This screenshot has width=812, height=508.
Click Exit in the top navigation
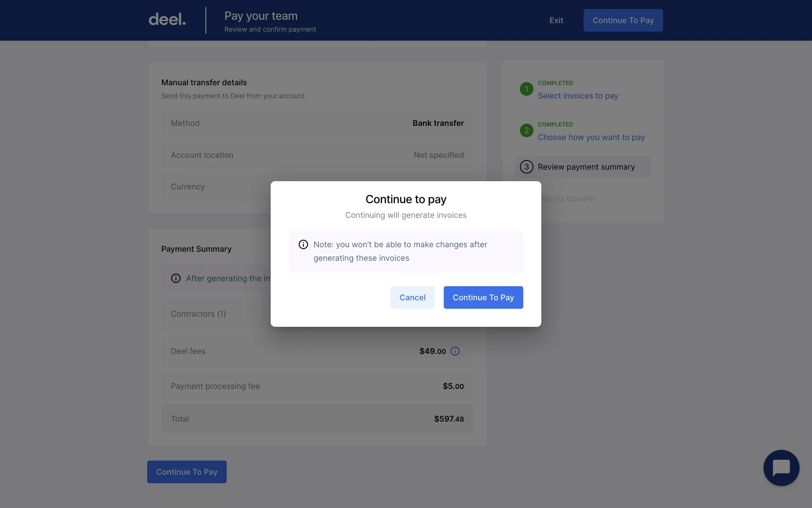click(x=556, y=20)
